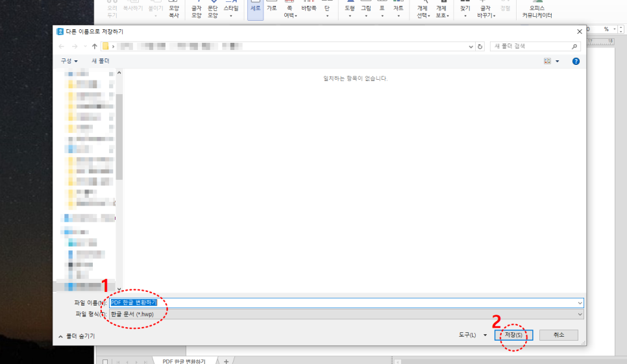
Task: Open the help question mark icon
Action: click(576, 61)
